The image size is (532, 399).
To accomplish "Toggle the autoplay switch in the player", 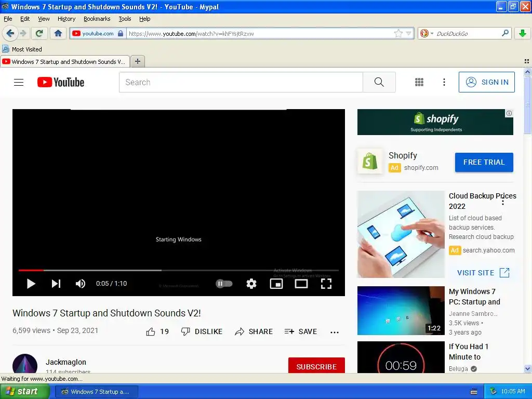I will click(x=224, y=284).
